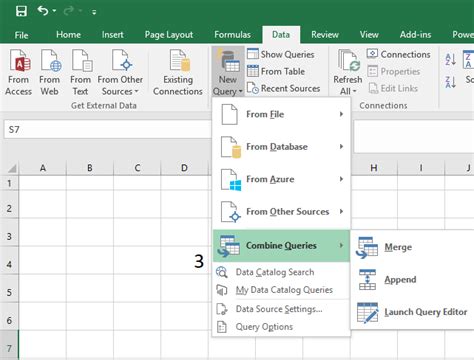This screenshot has height=360, width=474.
Task: Select column A header
Action: [43, 168]
